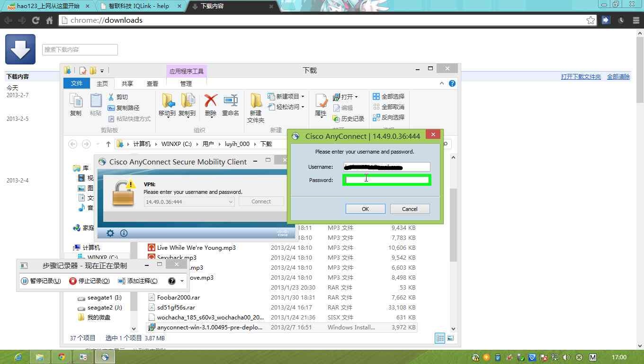Click scroll down arrow of file list
This screenshot has width=644, height=364.
pos(453,328)
